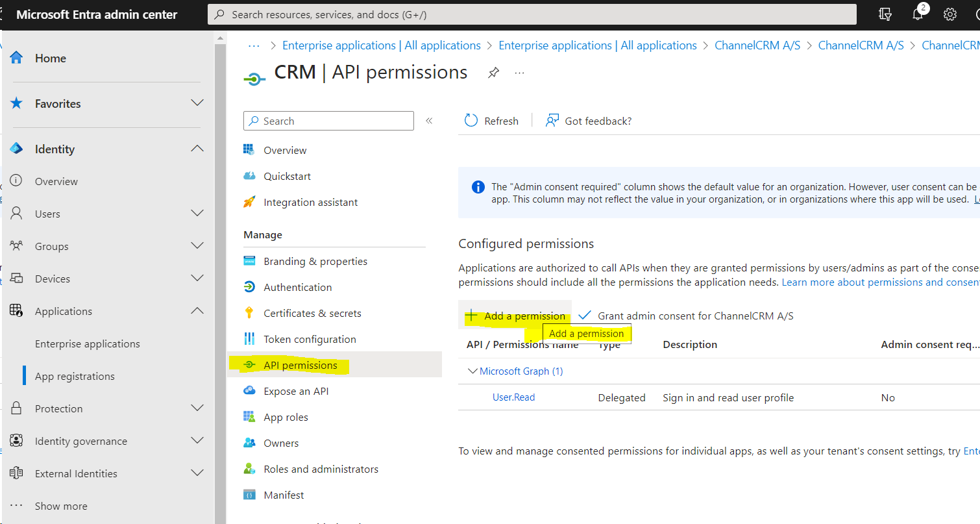
Task: Collapse the resource menu with the double chevron
Action: [x=429, y=121]
